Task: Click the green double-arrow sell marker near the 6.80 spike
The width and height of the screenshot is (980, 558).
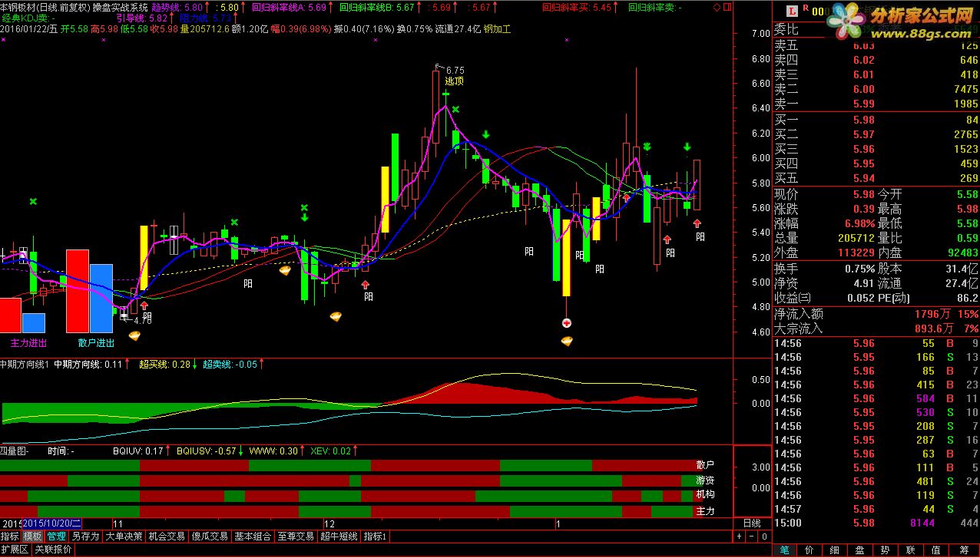Action: (x=647, y=146)
